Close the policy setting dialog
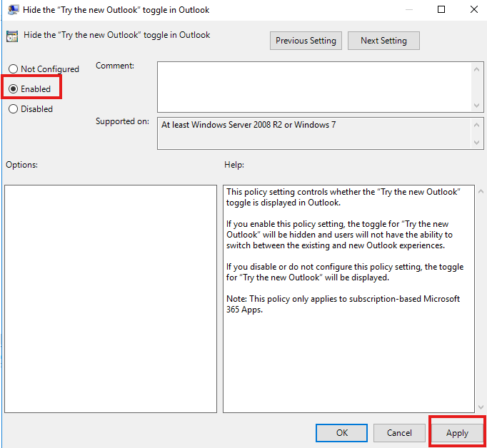 474,9
